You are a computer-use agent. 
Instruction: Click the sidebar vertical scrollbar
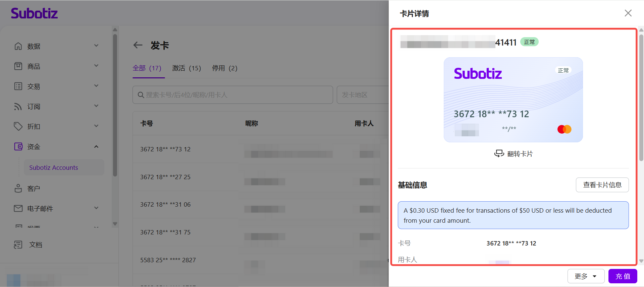click(x=115, y=105)
